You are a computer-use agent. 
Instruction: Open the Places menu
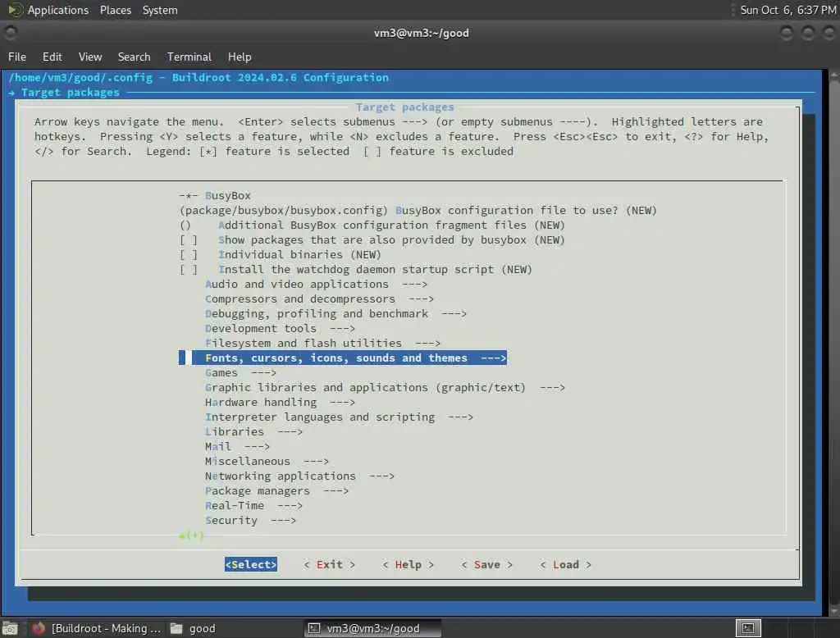click(115, 10)
